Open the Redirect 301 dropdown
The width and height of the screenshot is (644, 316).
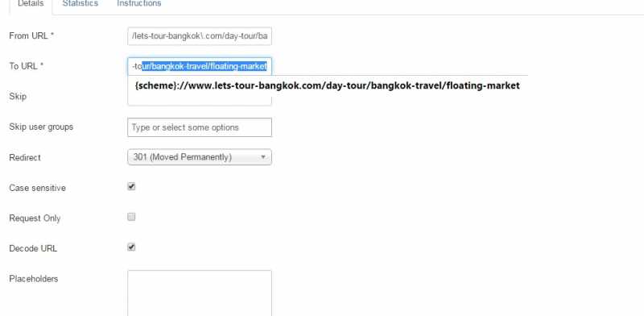pos(200,157)
